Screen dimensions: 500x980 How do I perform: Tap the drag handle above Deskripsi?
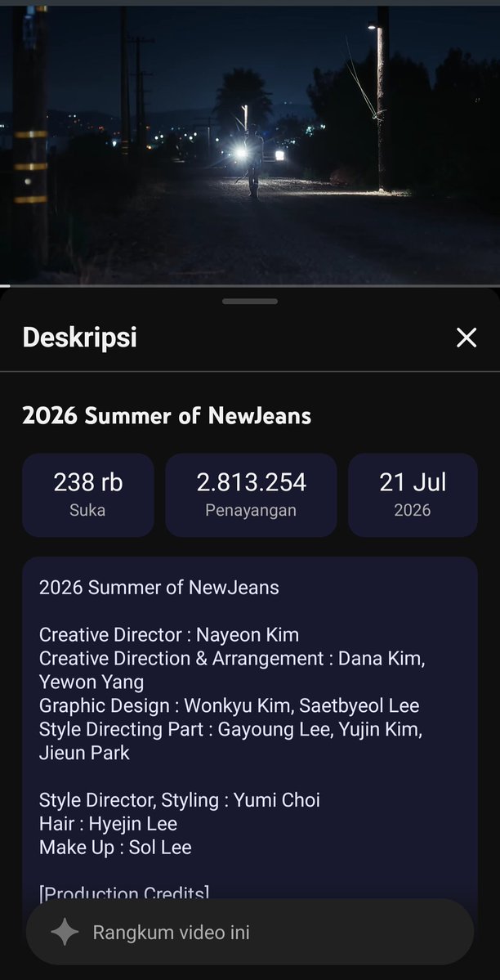pyautogui.click(x=250, y=302)
